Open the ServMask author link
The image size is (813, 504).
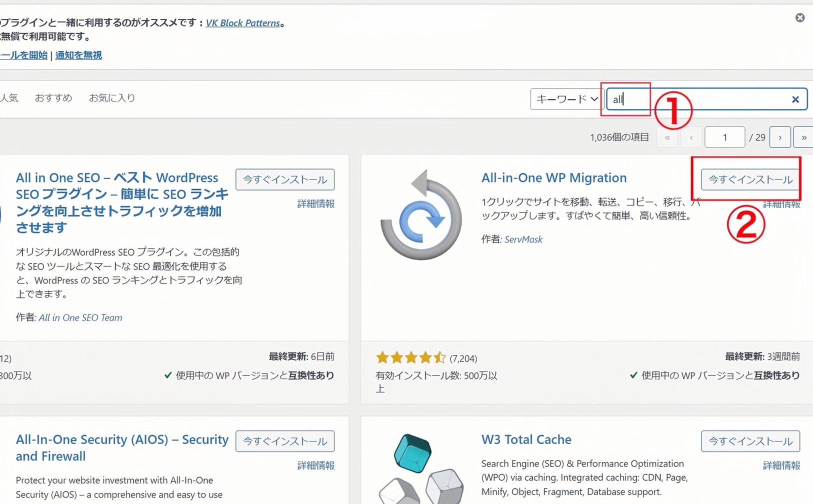[523, 239]
